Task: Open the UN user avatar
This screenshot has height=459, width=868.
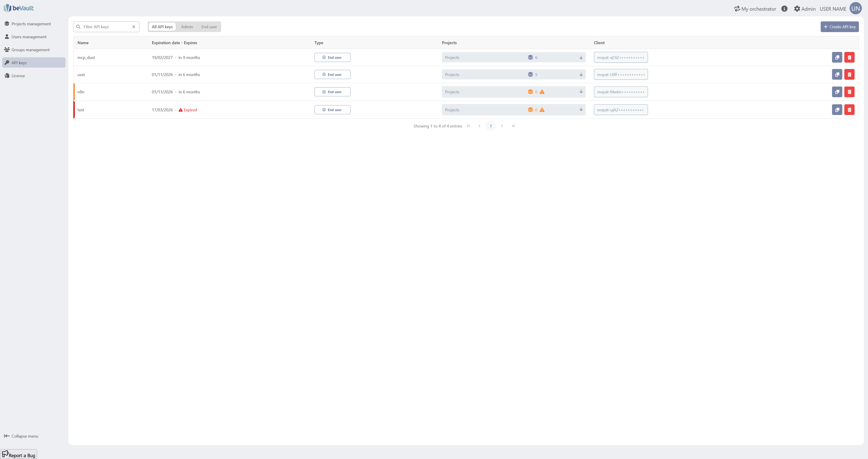Action: pyautogui.click(x=855, y=9)
